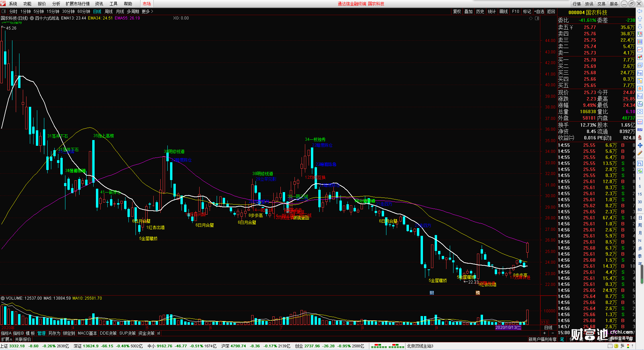Open the 交易 button at top right
This screenshot has width=644, height=350.
[601, 4]
